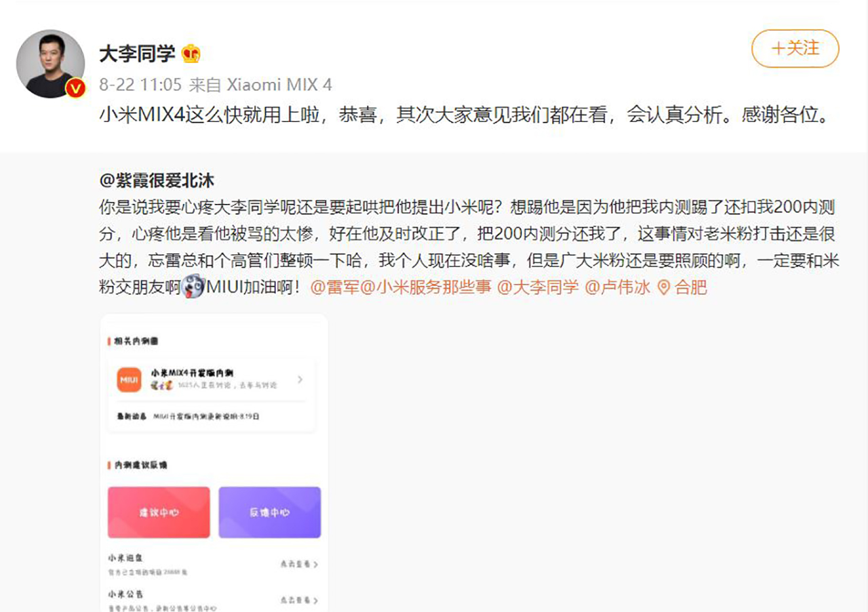Click the location pin icon before 合肥
868x612 pixels.
[664, 287]
